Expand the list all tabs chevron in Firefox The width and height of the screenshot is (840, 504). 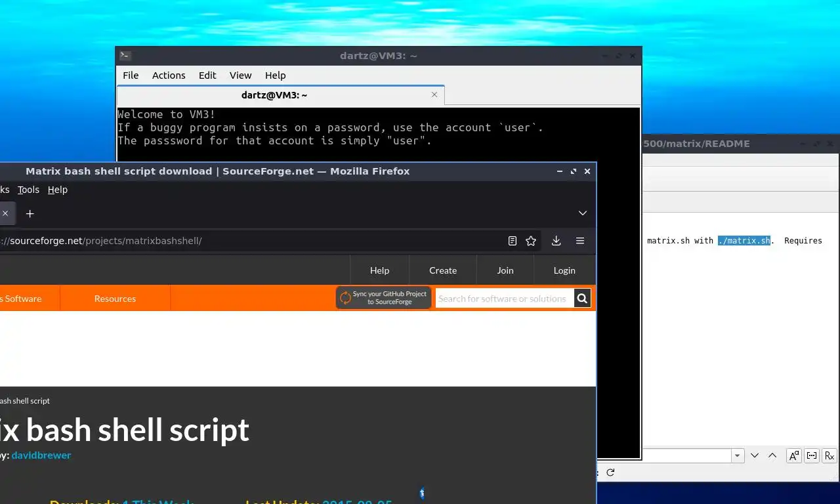coord(582,213)
